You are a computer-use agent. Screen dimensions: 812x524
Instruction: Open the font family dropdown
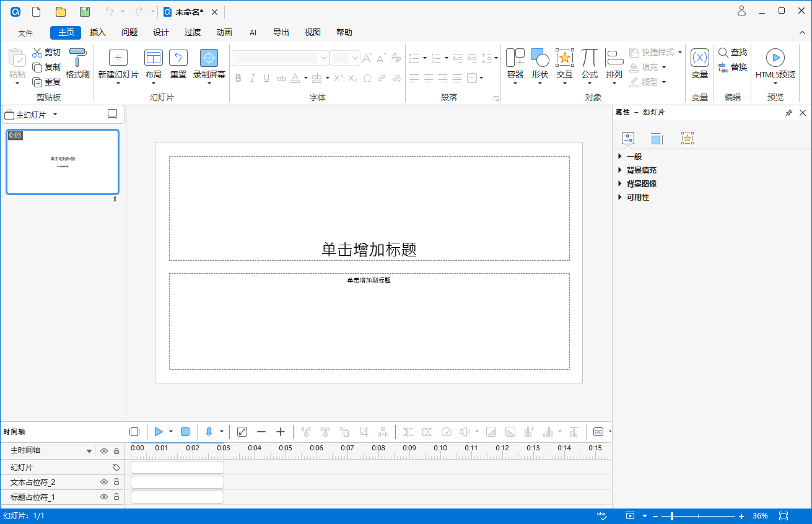324,58
